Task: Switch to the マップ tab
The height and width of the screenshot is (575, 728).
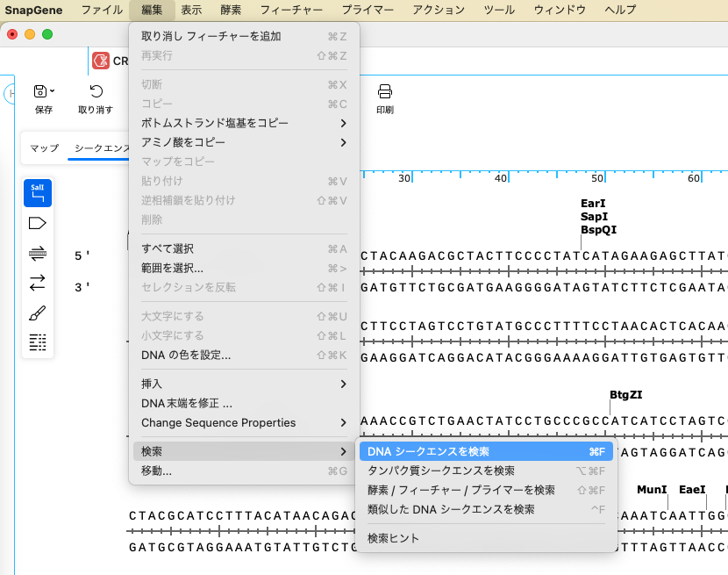Action: click(x=43, y=148)
